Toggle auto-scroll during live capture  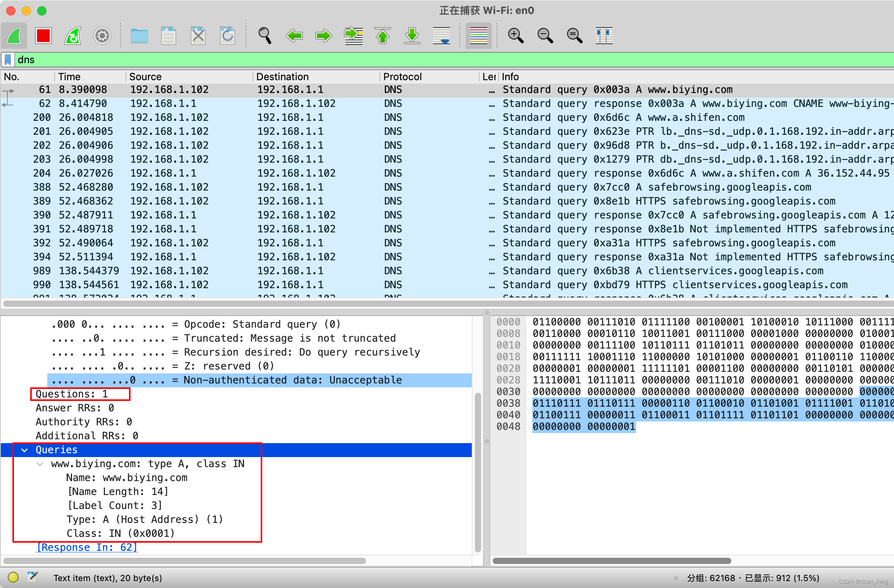tap(442, 36)
